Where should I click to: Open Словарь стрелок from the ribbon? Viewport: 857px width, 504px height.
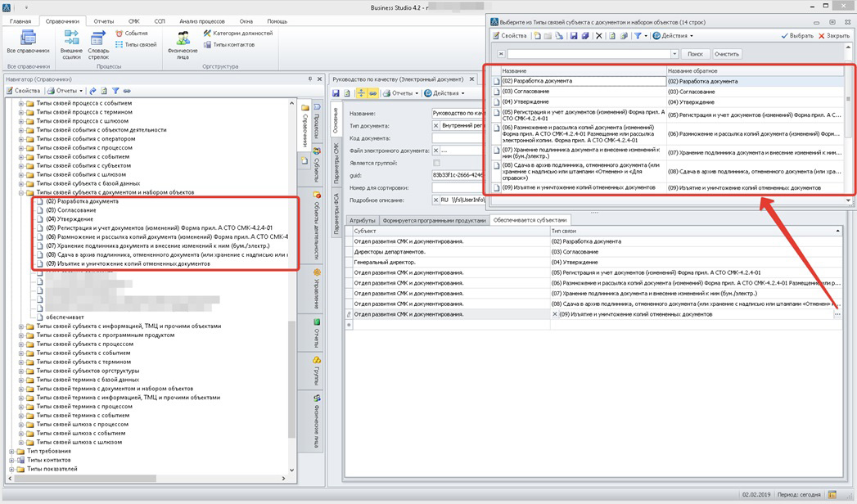(x=98, y=39)
